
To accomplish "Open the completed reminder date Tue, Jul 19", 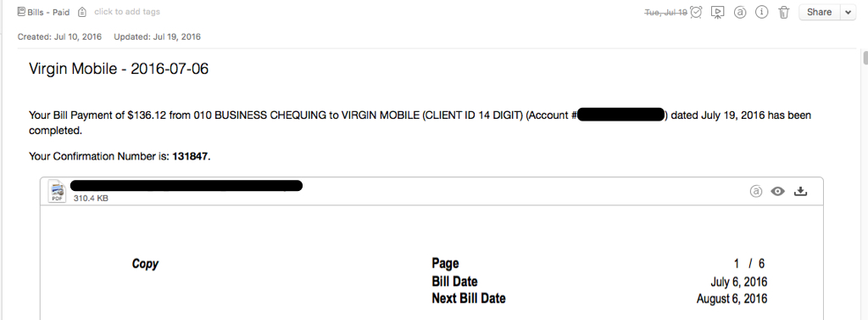I will (666, 12).
